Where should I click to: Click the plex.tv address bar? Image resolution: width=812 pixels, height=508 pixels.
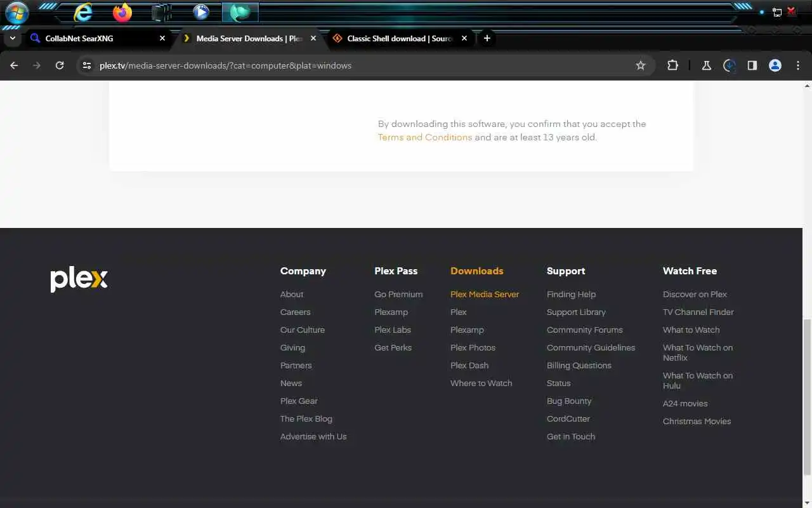point(365,65)
